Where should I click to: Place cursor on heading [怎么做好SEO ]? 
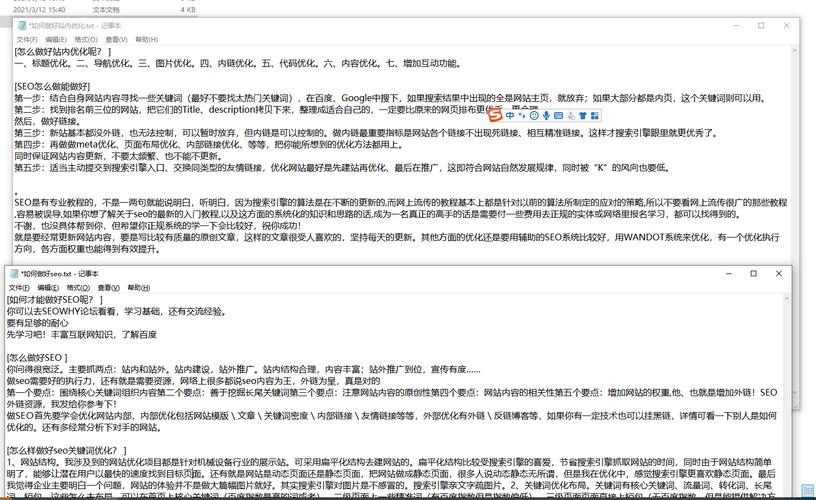click(x=37, y=358)
